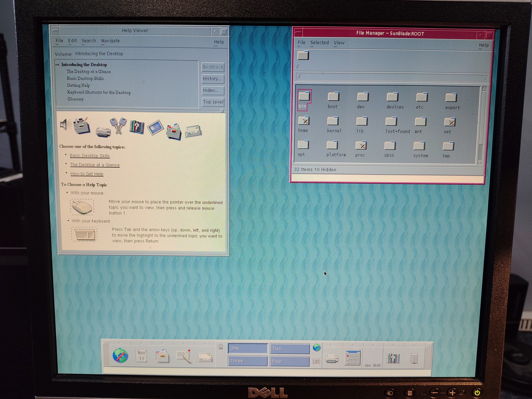Switch to workspace Three
Image resolution: width=532 pixels, height=399 pixels.
coord(247,361)
